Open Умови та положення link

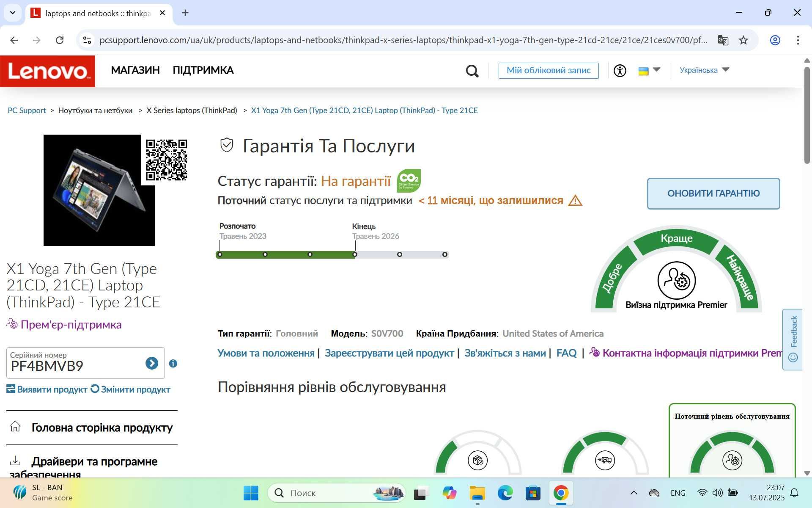tap(266, 353)
